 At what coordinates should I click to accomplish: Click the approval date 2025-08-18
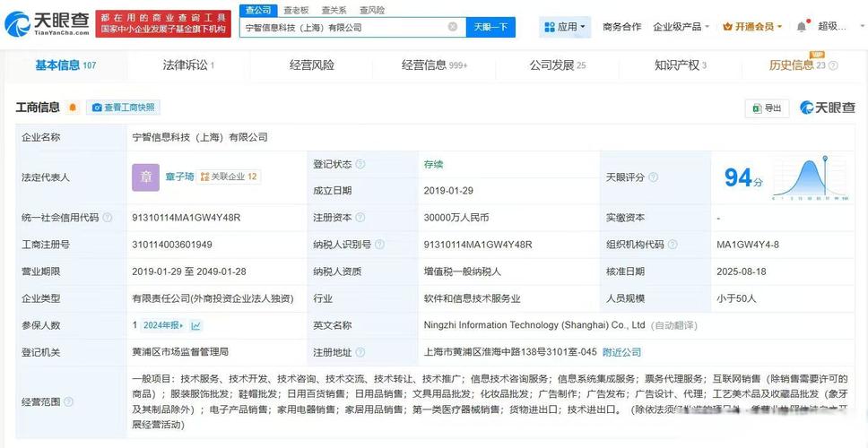(742, 271)
